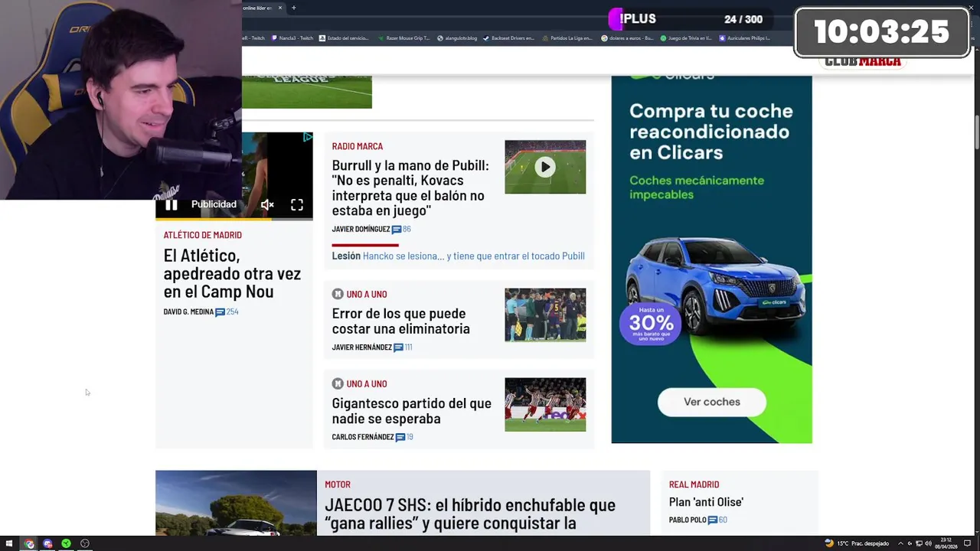Open the JAECOO 7 SHS motor article
This screenshot has height=551, width=980.
470,514
